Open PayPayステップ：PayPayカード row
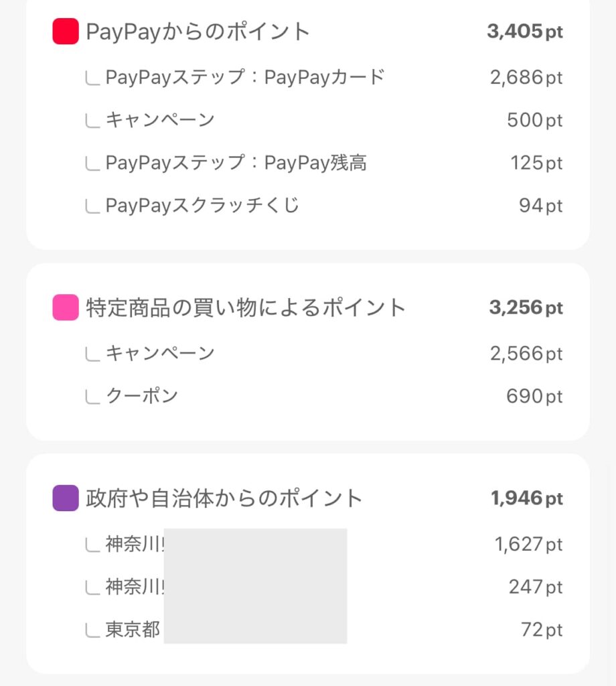616x686 pixels. click(245, 77)
